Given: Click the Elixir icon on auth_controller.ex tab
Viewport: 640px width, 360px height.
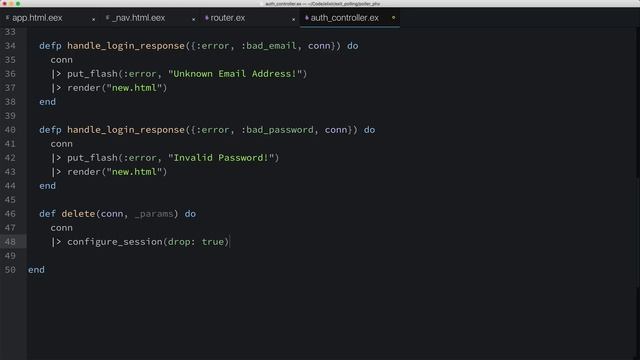Looking at the screenshot, I should tap(307, 18).
